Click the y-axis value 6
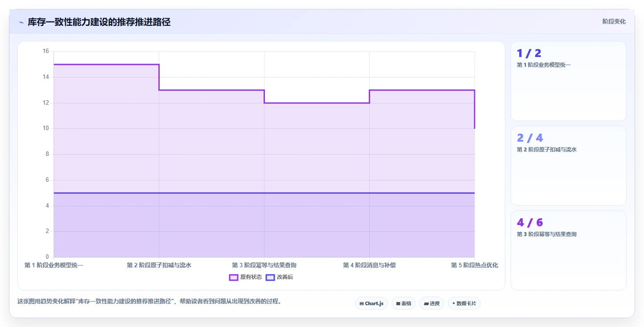The height and width of the screenshot is (327, 644). [x=47, y=180]
